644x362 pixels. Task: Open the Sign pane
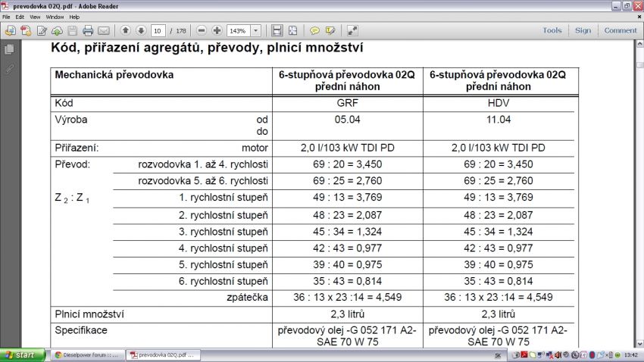(x=583, y=30)
